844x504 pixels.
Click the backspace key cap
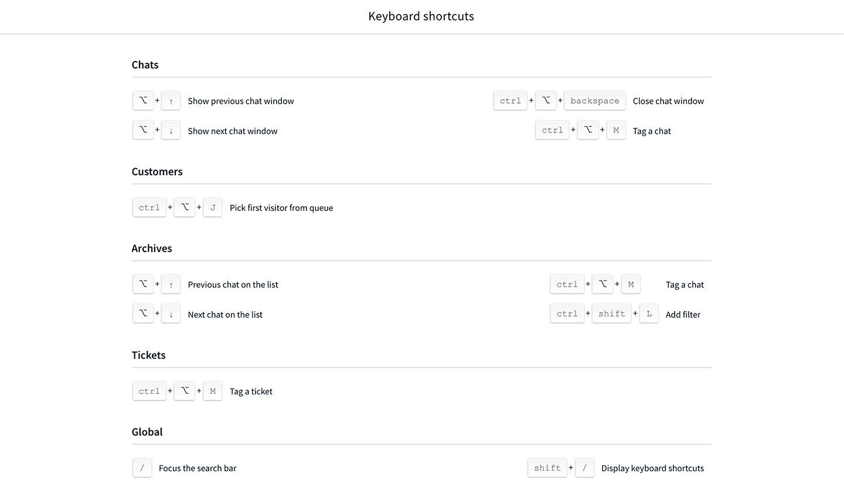click(595, 100)
